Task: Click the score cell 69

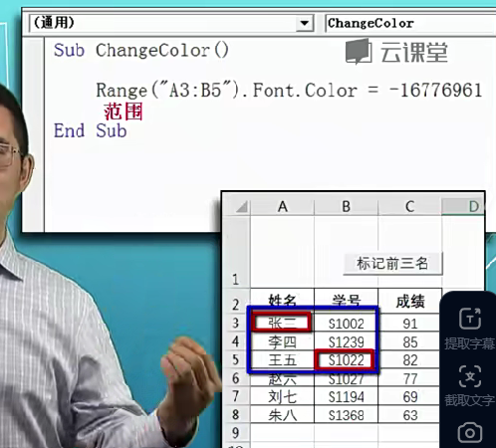Action: click(409, 396)
